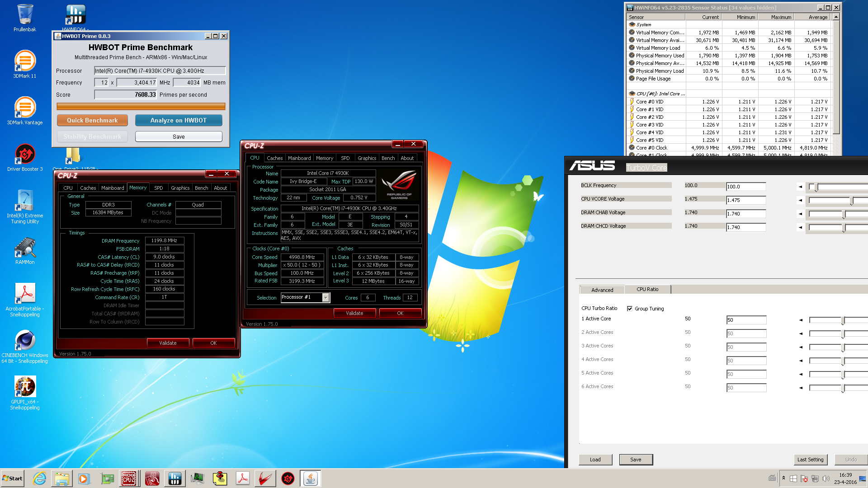Screen dimensions: 868x488
Task: Click Last Setting button in TurboV
Action: [810, 460]
